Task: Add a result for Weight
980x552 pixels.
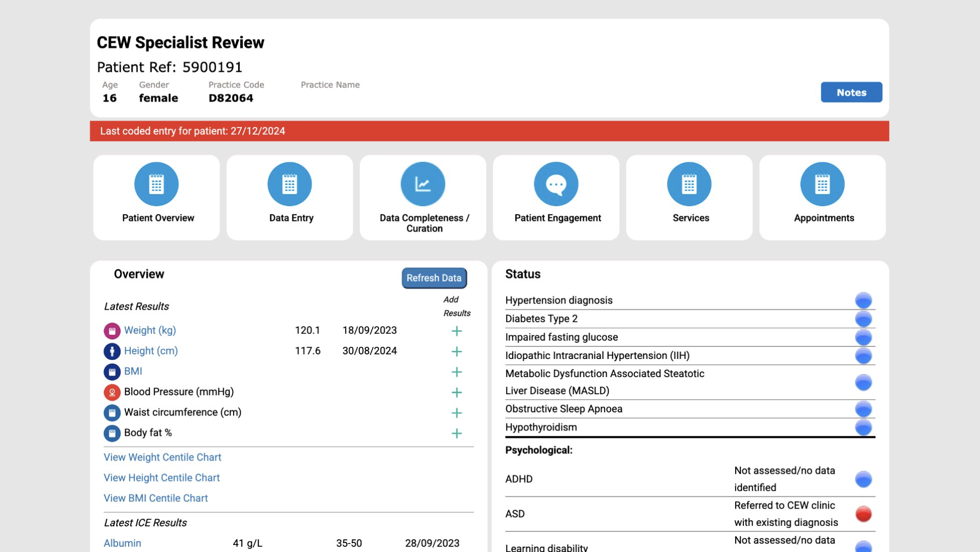Action: tap(456, 331)
